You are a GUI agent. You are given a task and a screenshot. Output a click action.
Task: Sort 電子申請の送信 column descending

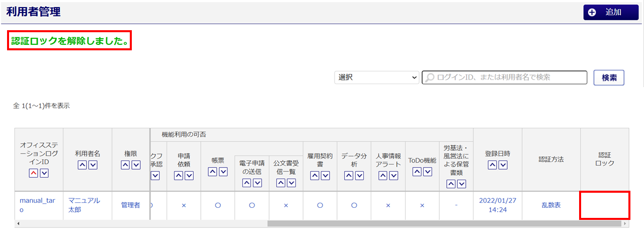(257, 183)
